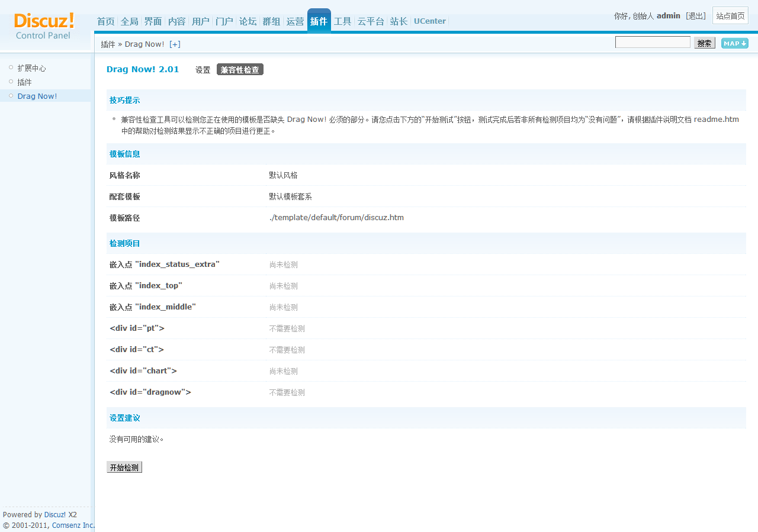The width and height of the screenshot is (758, 532).
Task: Click the 模板信息 section header
Action: pos(125,154)
